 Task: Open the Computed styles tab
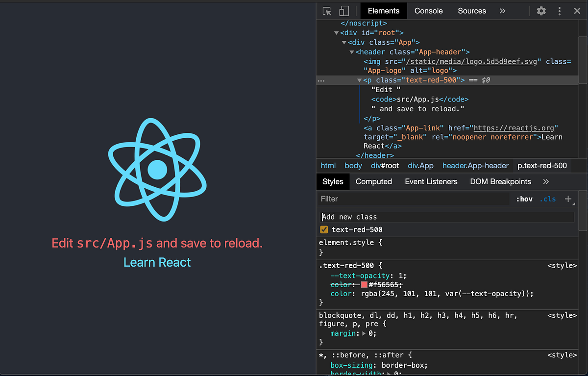click(x=373, y=181)
